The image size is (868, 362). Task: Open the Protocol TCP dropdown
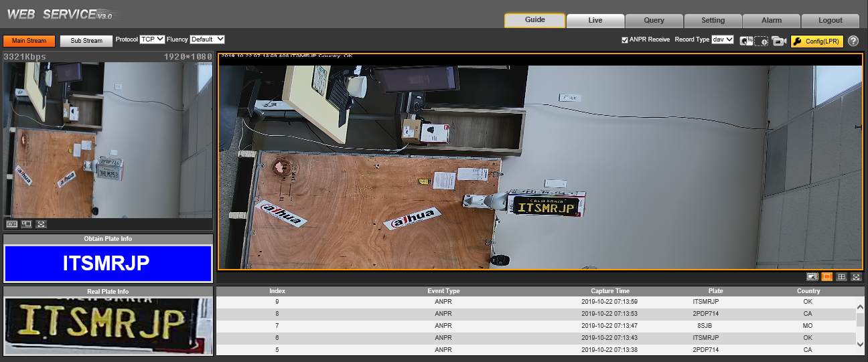pos(152,39)
